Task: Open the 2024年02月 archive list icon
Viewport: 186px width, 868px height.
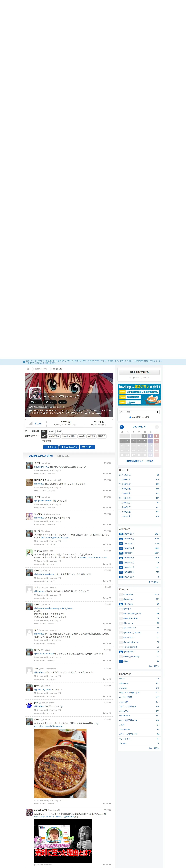Action: pos(121,572)
